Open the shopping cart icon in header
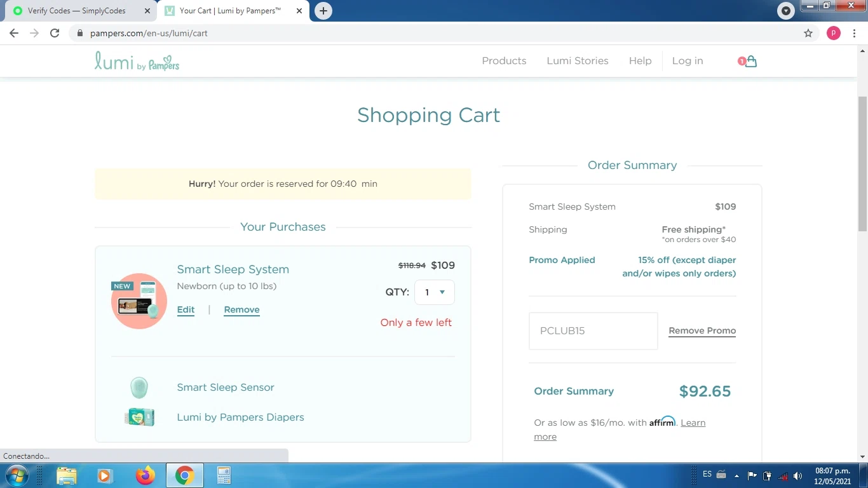This screenshot has height=488, width=868. [x=750, y=62]
